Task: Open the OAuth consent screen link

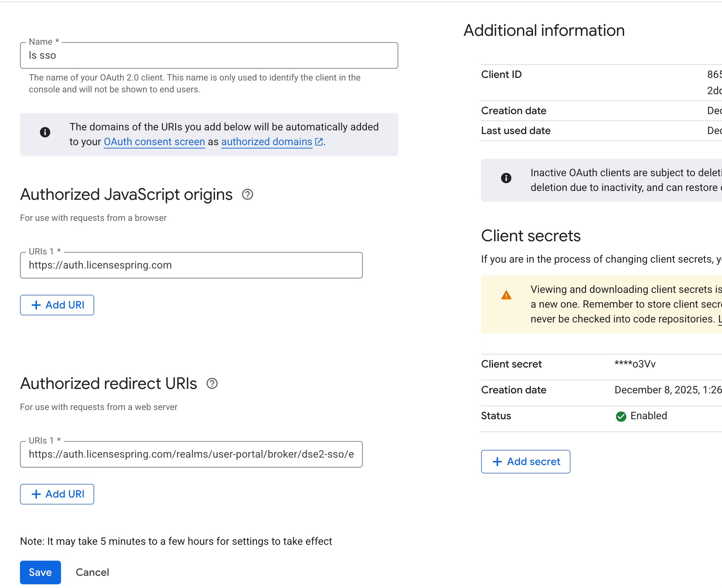Action: (154, 142)
